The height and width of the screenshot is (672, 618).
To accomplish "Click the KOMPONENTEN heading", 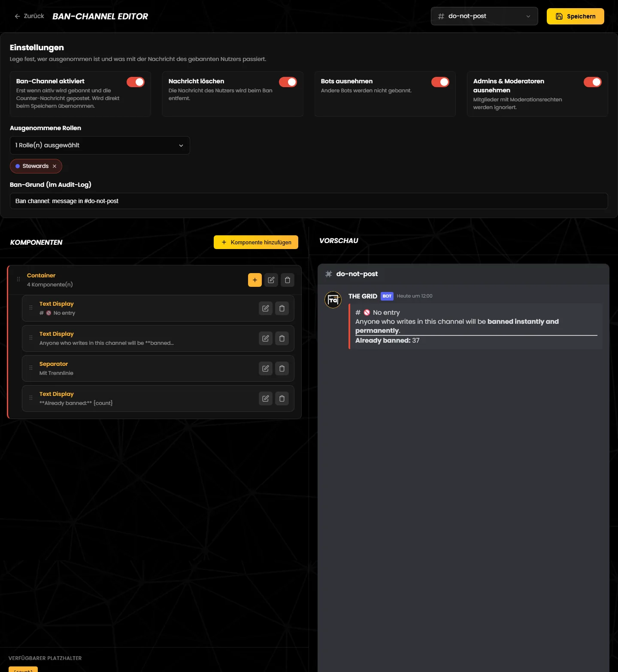I will click(x=36, y=243).
